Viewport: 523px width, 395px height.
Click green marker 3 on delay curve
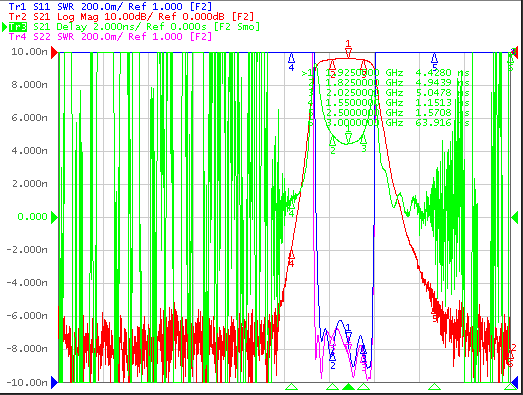[x=364, y=143]
